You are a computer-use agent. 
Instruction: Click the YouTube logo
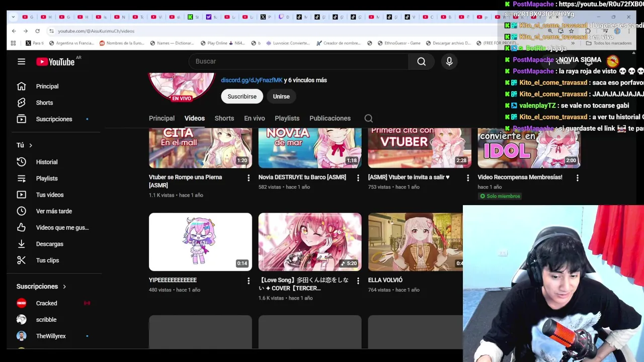(x=55, y=62)
